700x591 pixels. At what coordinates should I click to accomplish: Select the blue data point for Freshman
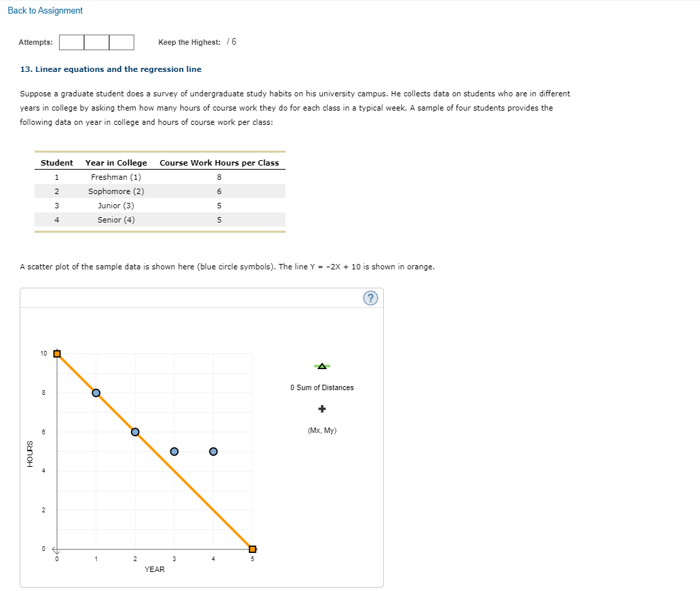[96, 392]
